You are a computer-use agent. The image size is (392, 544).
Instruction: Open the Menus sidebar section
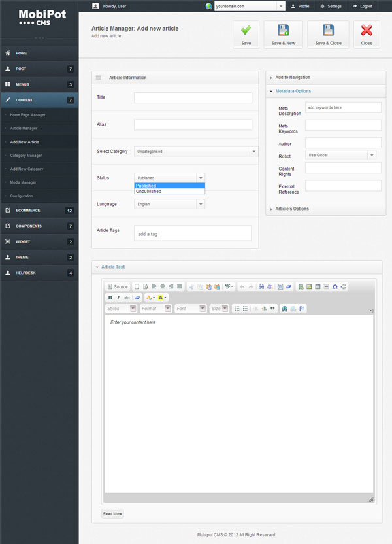pos(39,84)
